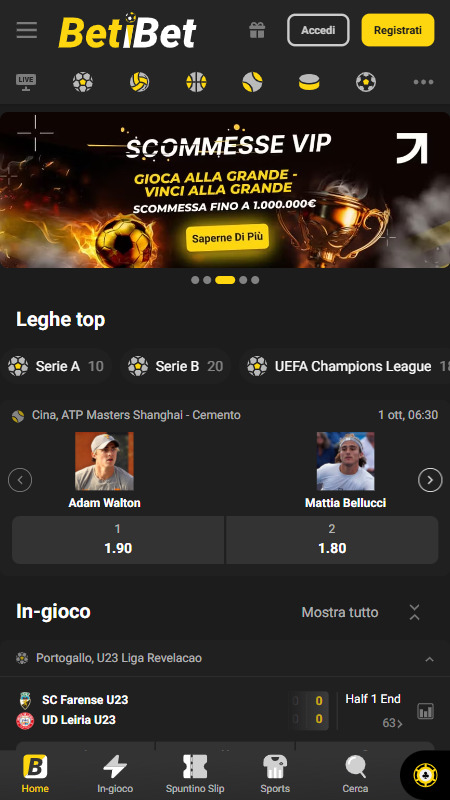Collapse the Portogallo U23 Liga Revelacao section
This screenshot has width=450, height=800.
(x=430, y=659)
